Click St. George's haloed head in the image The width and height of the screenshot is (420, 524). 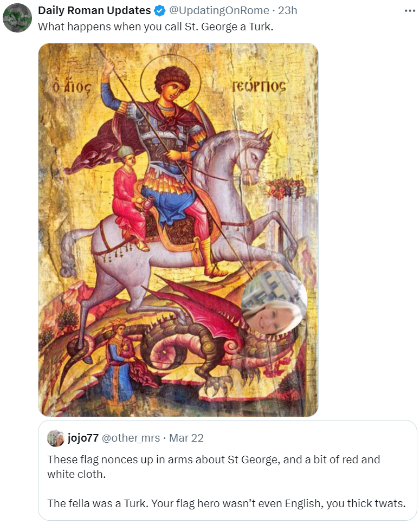(171, 82)
